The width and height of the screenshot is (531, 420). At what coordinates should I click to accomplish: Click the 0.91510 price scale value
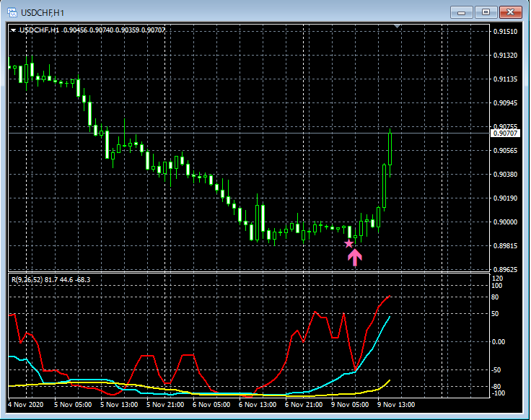[x=505, y=32]
